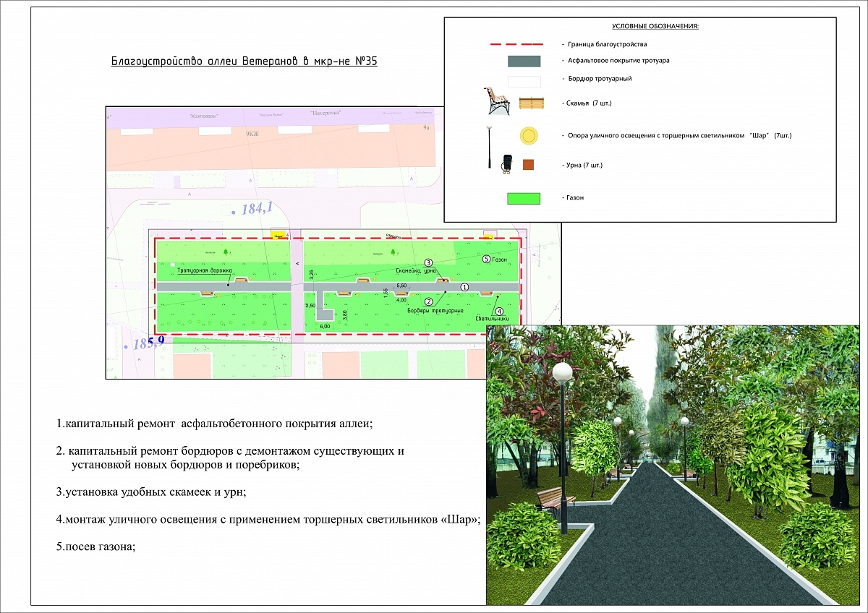The height and width of the screenshot is (613, 868).
Task: Click list item '4.монтаж уличного освещения'
Action: [269, 520]
